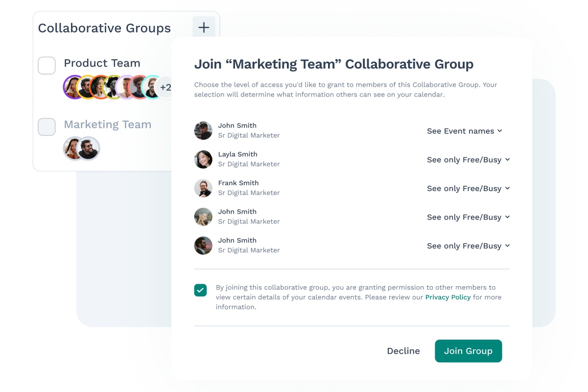Add a new collaborative group with plus icon

point(204,27)
